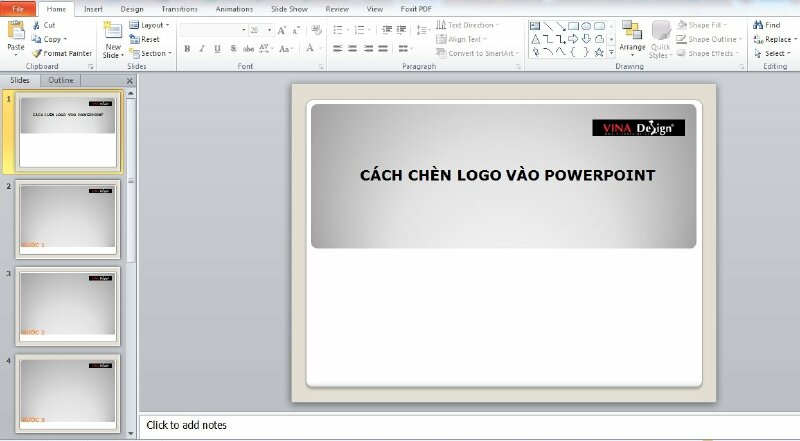Viewport: 800px width, 441px height.
Task: Switch to the Design tab
Action: click(x=132, y=9)
